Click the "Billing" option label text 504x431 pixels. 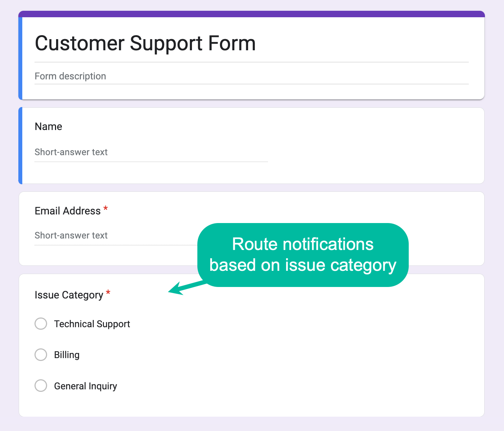(x=67, y=355)
